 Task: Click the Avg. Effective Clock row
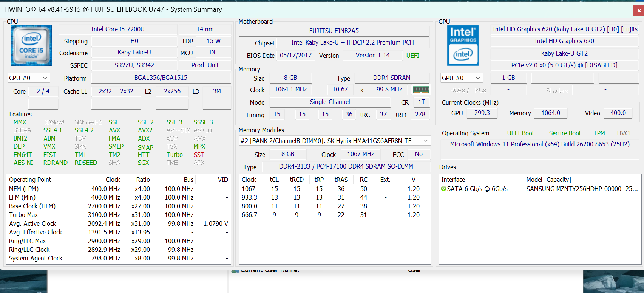pos(119,232)
